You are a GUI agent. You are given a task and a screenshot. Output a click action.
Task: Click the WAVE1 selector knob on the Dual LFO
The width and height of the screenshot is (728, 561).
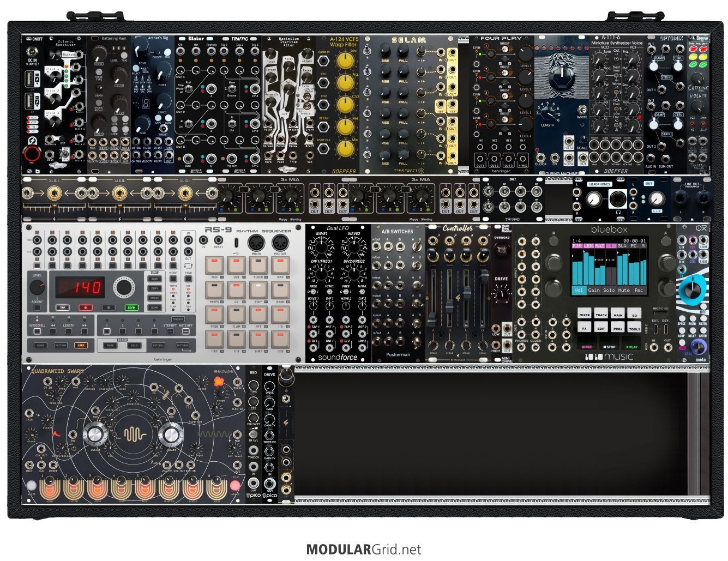[x=321, y=247]
